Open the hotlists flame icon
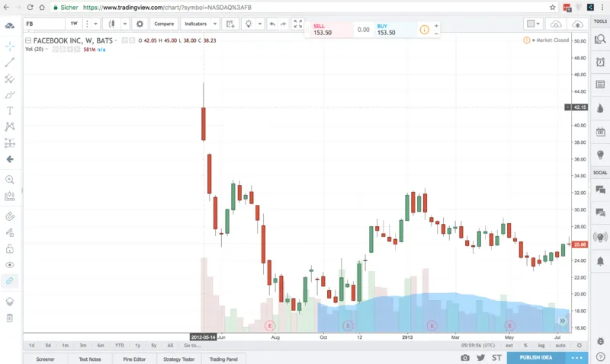 600,107
